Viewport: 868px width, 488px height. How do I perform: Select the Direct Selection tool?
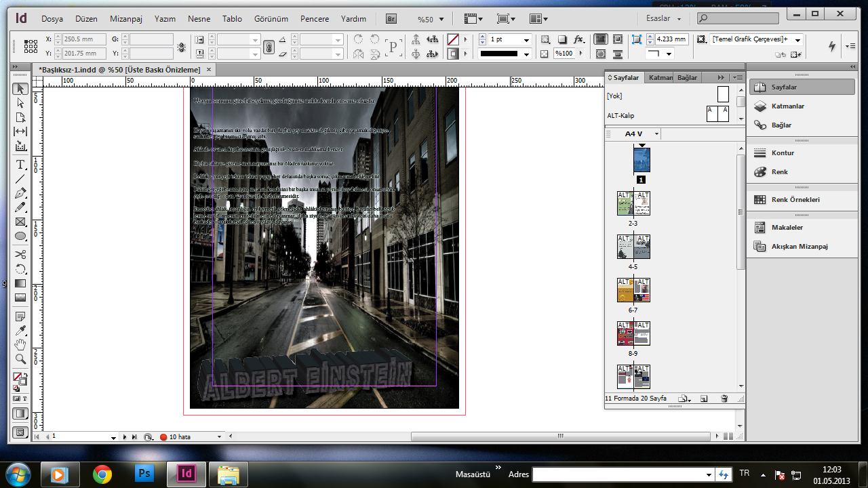coord(20,103)
